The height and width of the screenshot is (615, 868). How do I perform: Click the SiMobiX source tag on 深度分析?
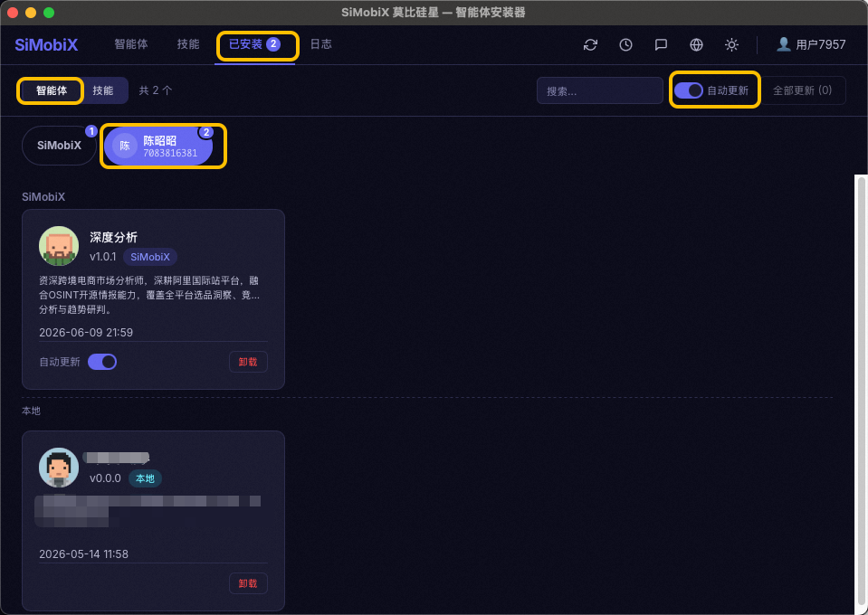click(x=150, y=257)
